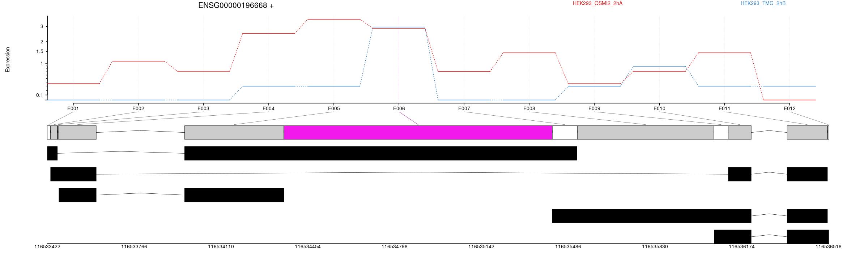Click the magenta highlighted exon block

418,132
